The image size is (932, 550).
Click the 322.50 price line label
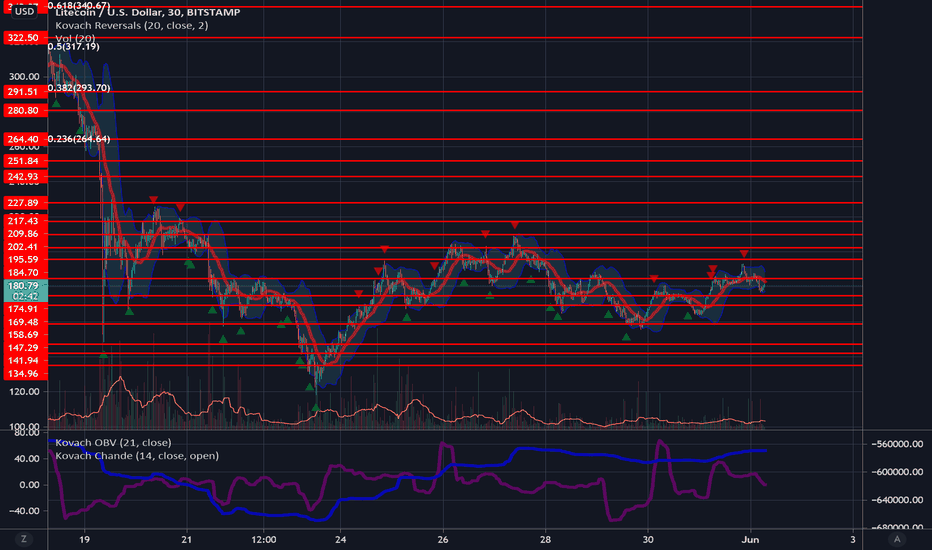[25, 38]
